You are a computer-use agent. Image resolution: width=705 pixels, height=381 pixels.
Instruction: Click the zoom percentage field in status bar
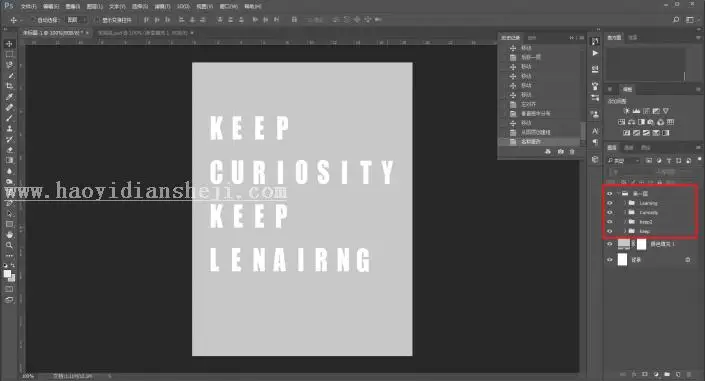click(28, 376)
